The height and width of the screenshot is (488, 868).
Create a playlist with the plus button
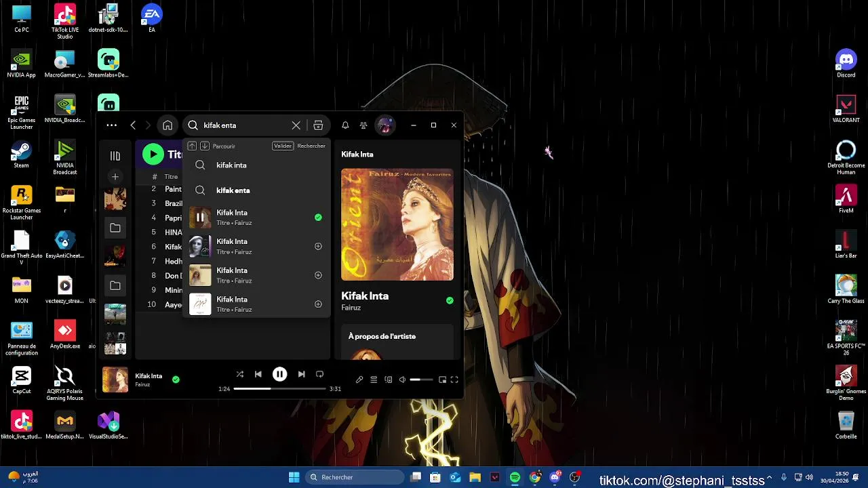coord(115,177)
